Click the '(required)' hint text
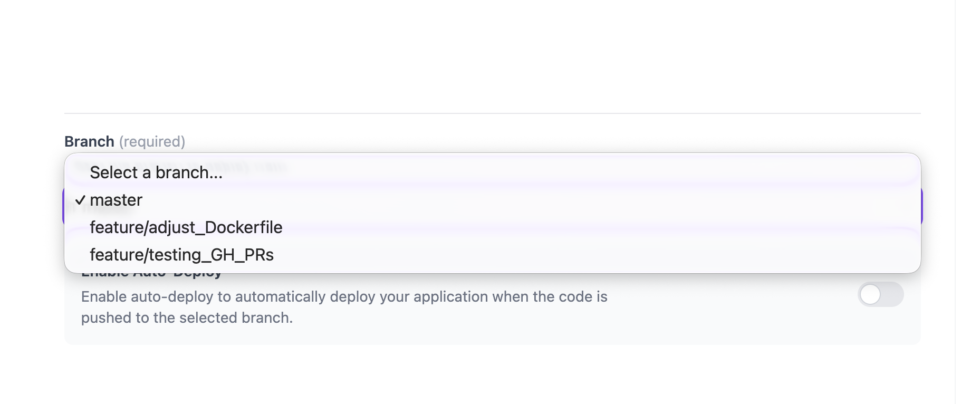The height and width of the screenshot is (404, 980). (152, 141)
